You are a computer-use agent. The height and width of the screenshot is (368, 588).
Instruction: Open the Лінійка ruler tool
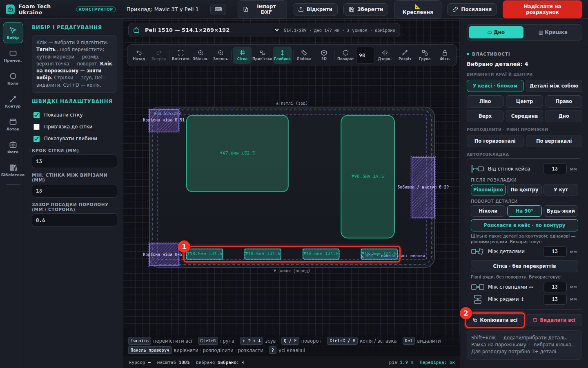click(x=304, y=55)
